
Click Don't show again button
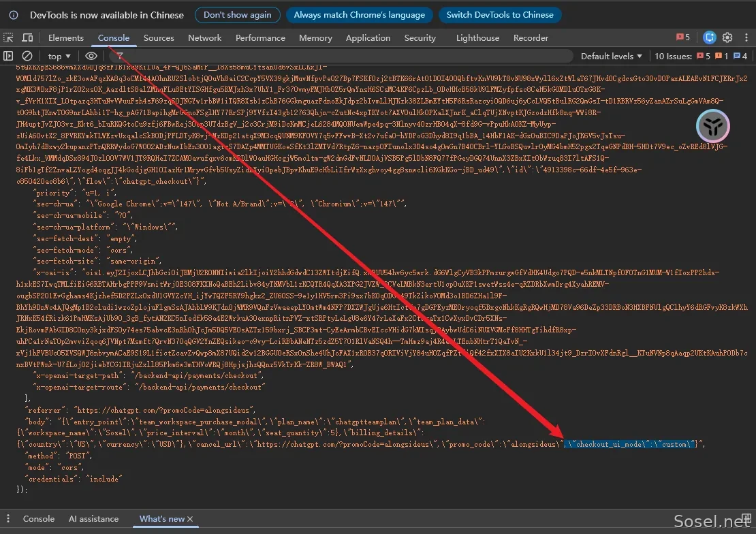coord(237,15)
